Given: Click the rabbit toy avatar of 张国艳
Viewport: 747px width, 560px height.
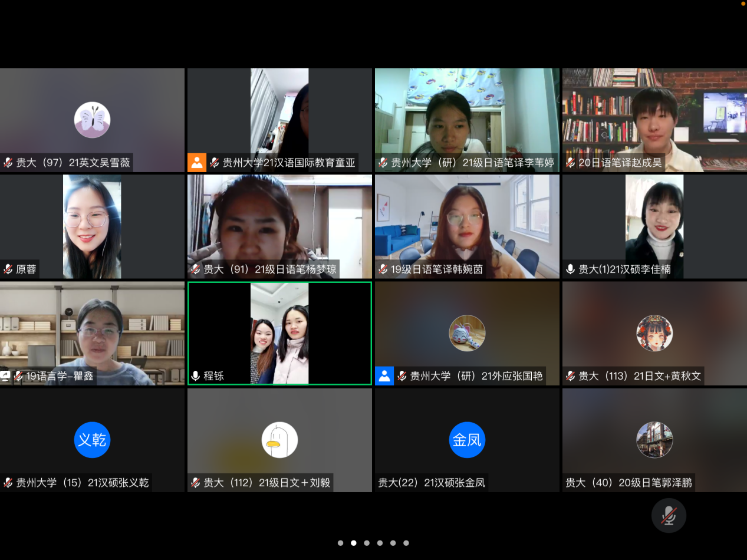Looking at the screenshot, I should click(467, 333).
